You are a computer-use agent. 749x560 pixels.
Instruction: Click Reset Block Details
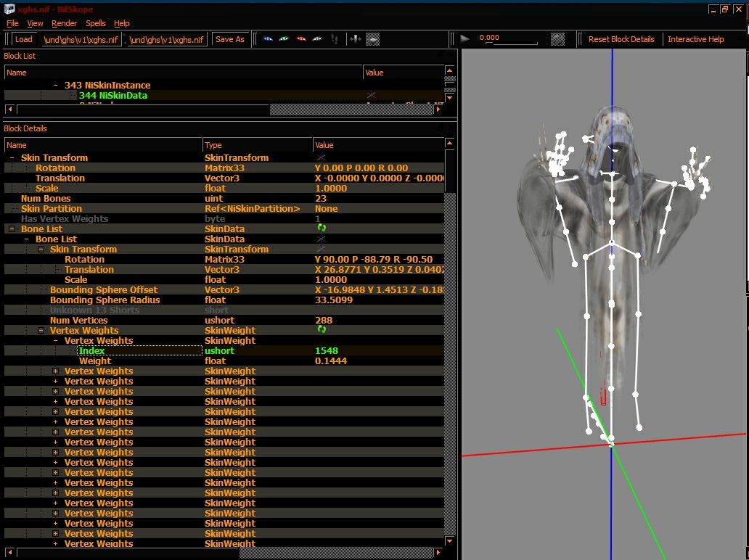click(x=621, y=39)
